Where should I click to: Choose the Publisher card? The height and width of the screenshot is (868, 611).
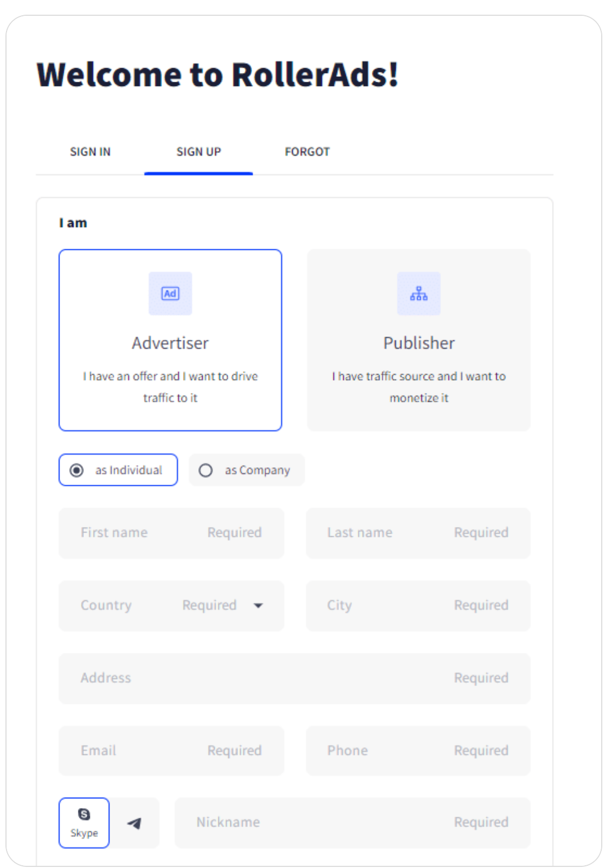(x=419, y=340)
